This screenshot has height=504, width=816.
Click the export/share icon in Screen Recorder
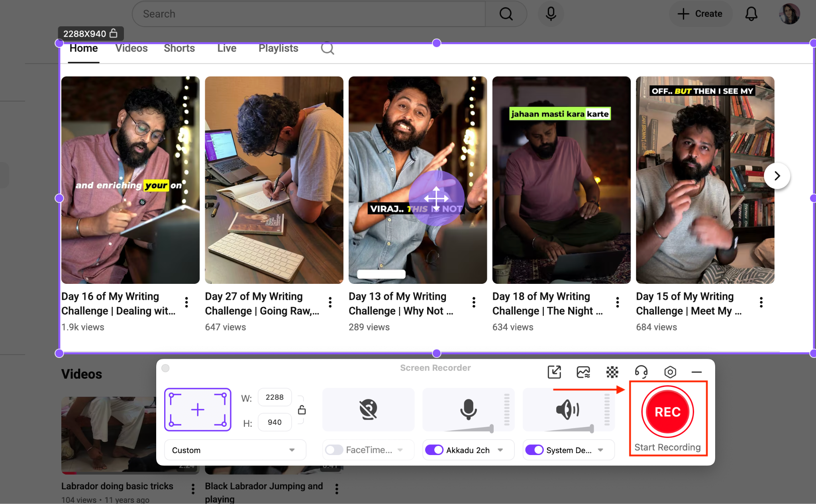[x=554, y=372]
